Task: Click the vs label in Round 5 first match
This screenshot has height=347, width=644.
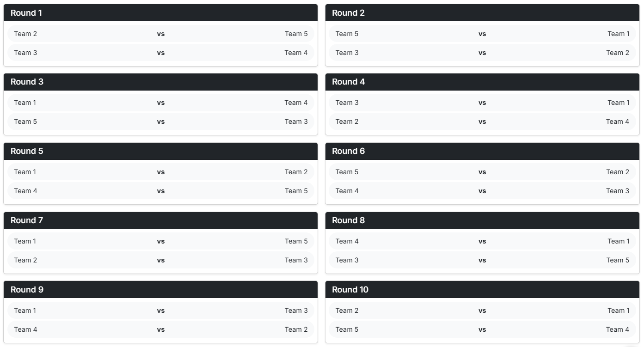Action: 160,172
